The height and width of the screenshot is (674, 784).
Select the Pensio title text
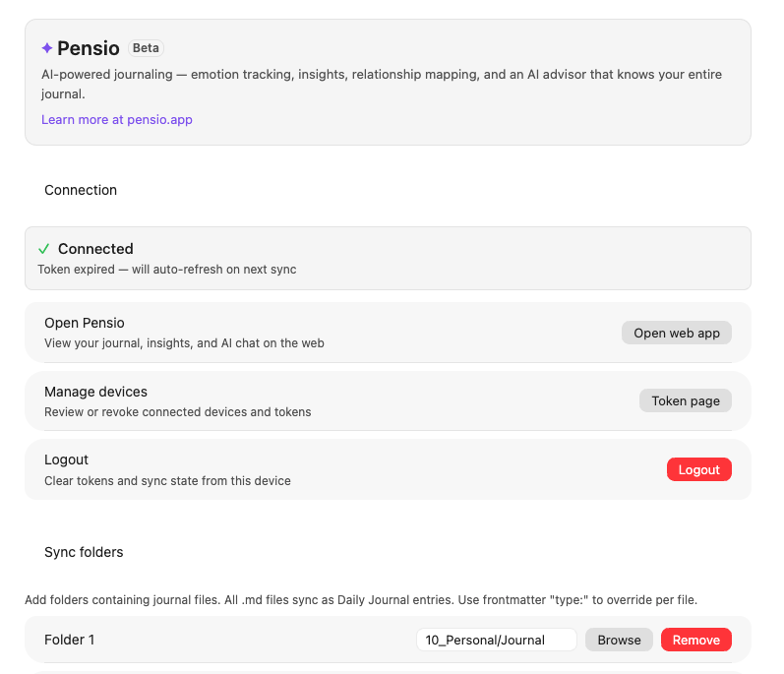coord(89,48)
